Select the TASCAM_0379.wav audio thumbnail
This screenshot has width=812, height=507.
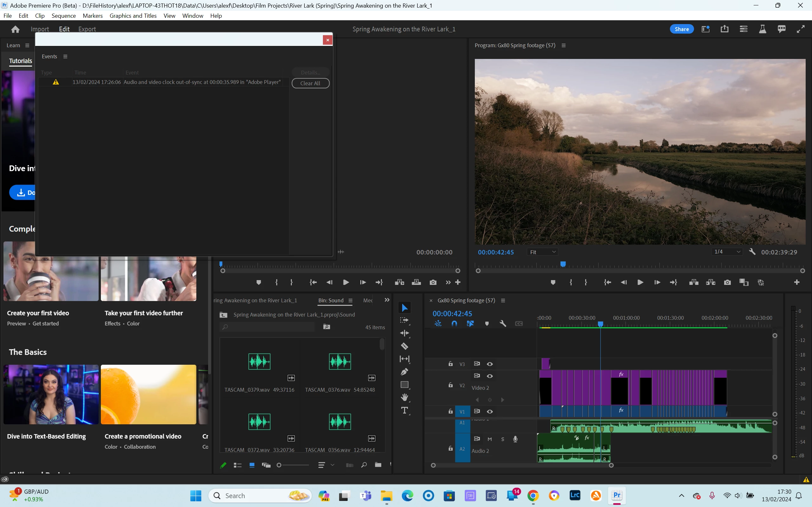point(259,362)
